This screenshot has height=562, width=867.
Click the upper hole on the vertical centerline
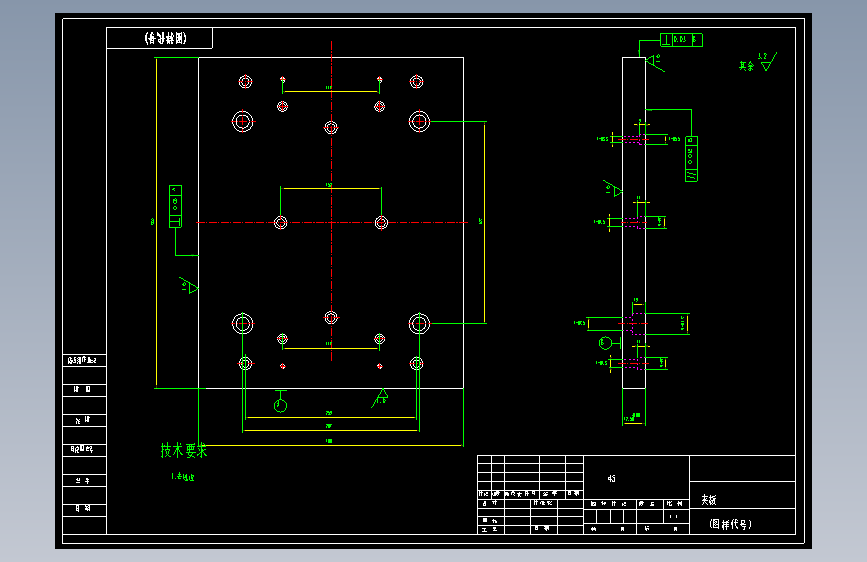point(331,128)
